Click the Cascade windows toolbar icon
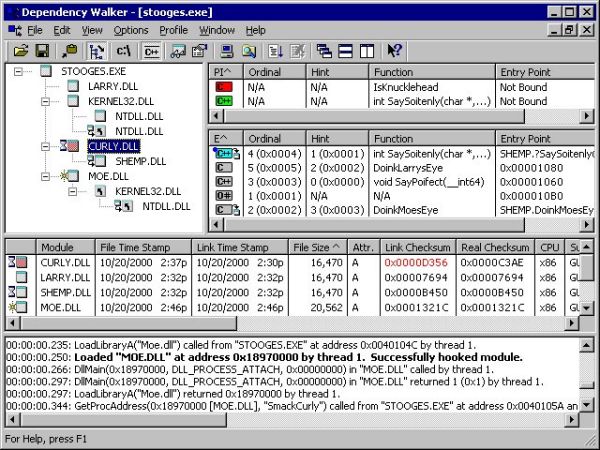The height and width of the screenshot is (450, 600). (x=323, y=50)
